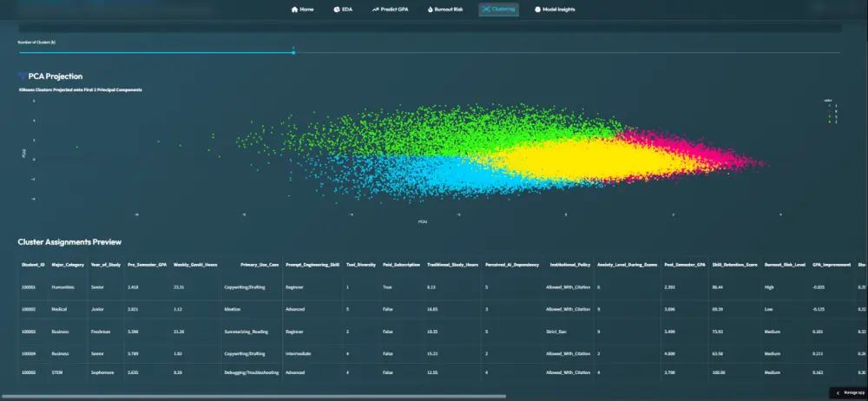The image size is (868, 401).
Task: Click the Post_Semester_GPA value 4.000
Action: pos(671,354)
